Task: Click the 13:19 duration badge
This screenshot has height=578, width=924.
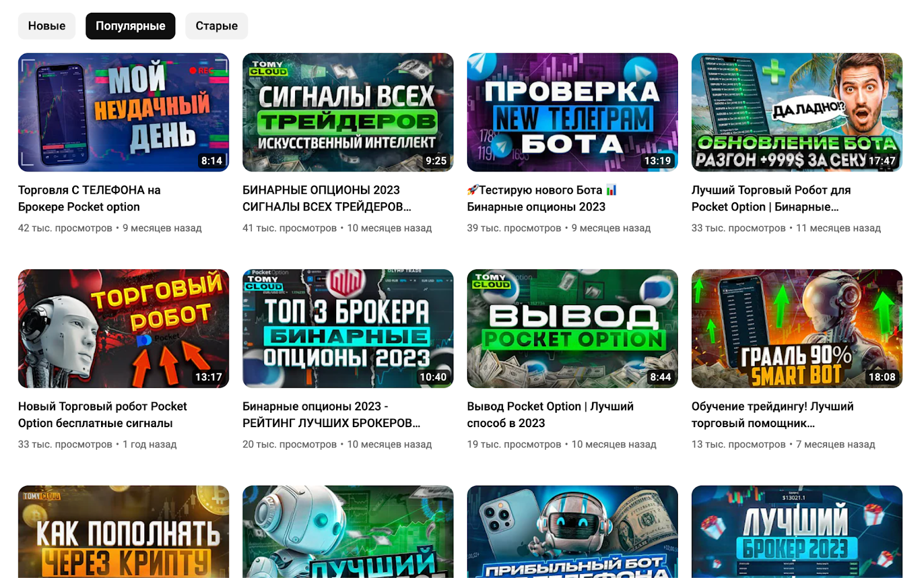Action: (658, 161)
